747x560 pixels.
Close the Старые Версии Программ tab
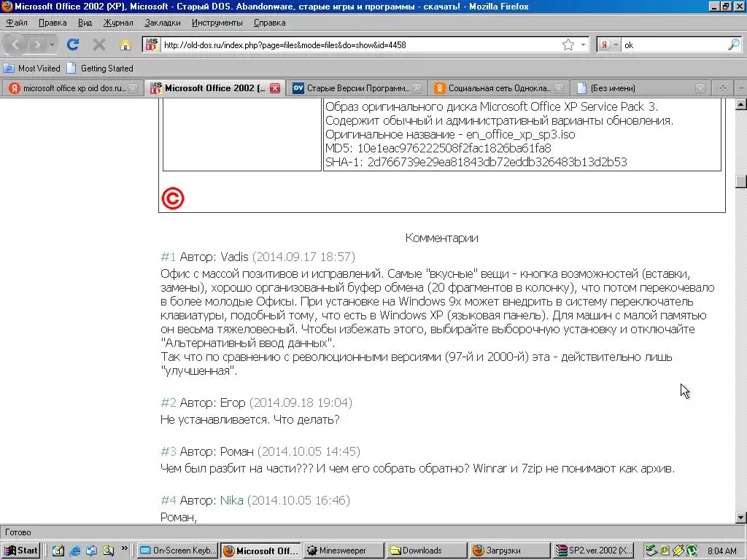click(x=417, y=88)
